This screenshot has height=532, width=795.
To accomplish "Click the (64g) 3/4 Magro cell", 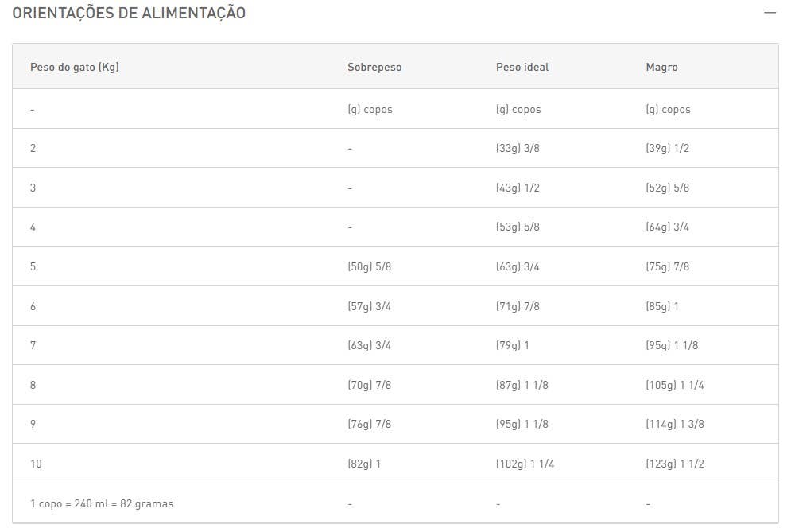I will pos(667,227).
